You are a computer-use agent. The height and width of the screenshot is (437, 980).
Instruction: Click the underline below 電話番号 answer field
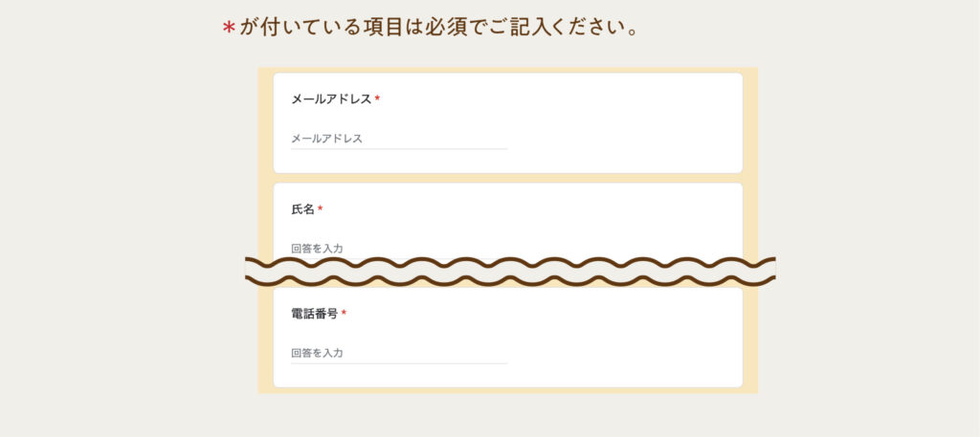tap(398, 363)
